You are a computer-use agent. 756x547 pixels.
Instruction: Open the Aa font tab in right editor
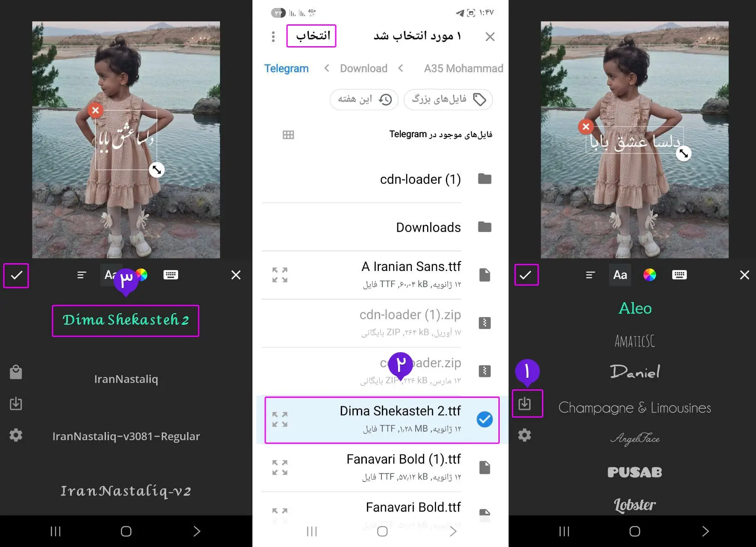620,275
